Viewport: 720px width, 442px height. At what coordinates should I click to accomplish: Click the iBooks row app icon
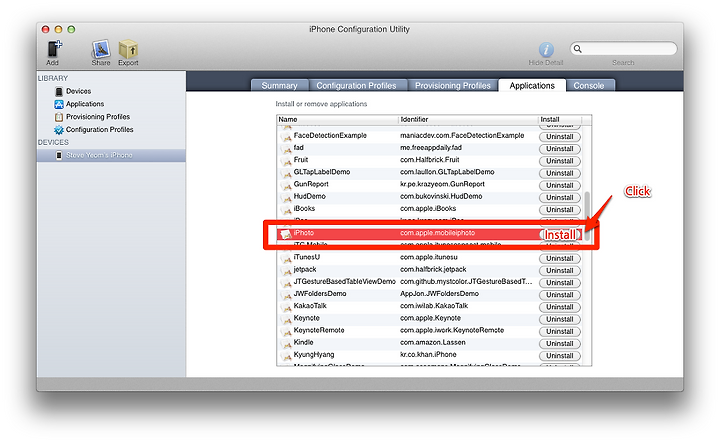tap(287, 209)
